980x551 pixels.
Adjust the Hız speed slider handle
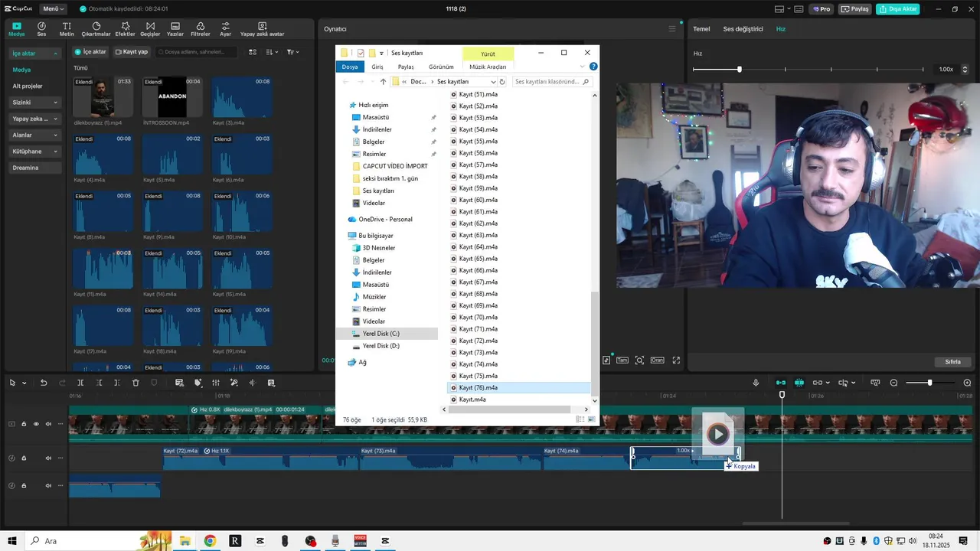pyautogui.click(x=739, y=69)
